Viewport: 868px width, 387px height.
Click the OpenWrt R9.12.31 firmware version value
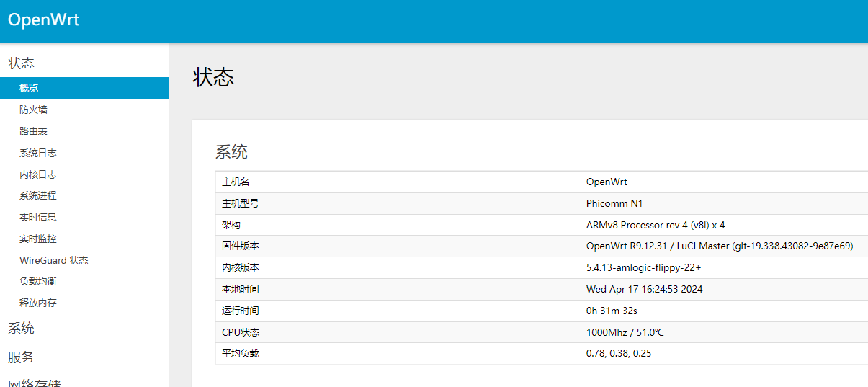(x=720, y=246)
